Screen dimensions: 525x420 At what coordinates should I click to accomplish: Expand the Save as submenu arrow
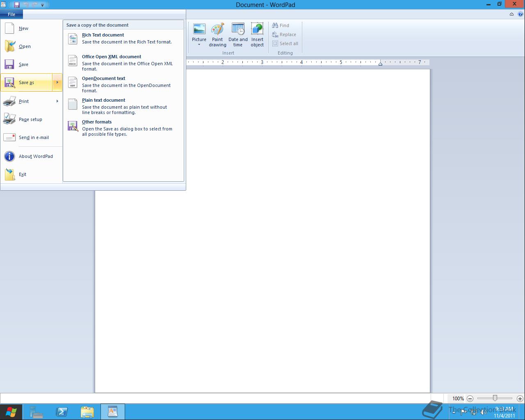coord(57,82)
